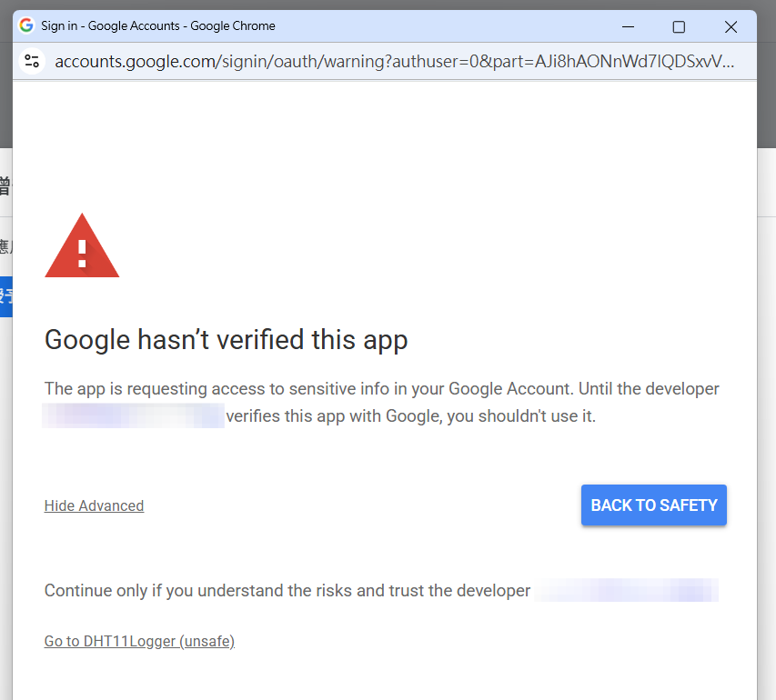Maximize the Google Accounts popup window
This screenshot has width=776, height=700.
coord(679,26)
